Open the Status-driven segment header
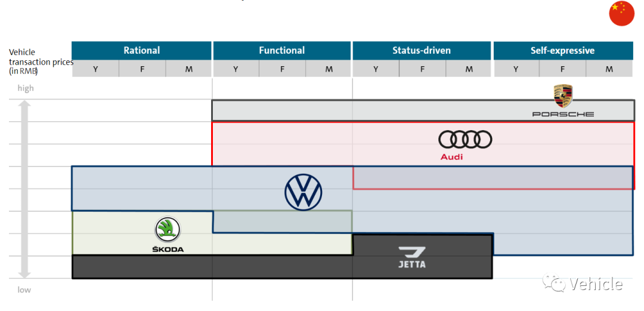Viewport: 644px width, 311px height. coord(422,51)
